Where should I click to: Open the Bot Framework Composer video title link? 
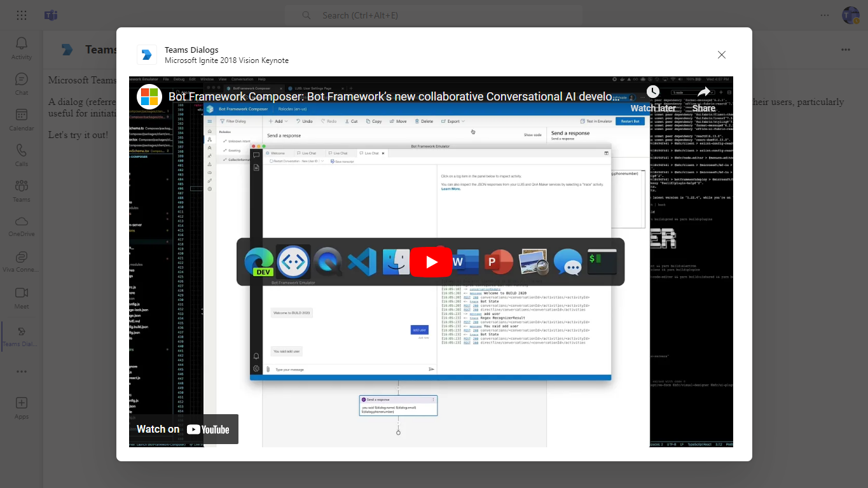pos(394,97)
